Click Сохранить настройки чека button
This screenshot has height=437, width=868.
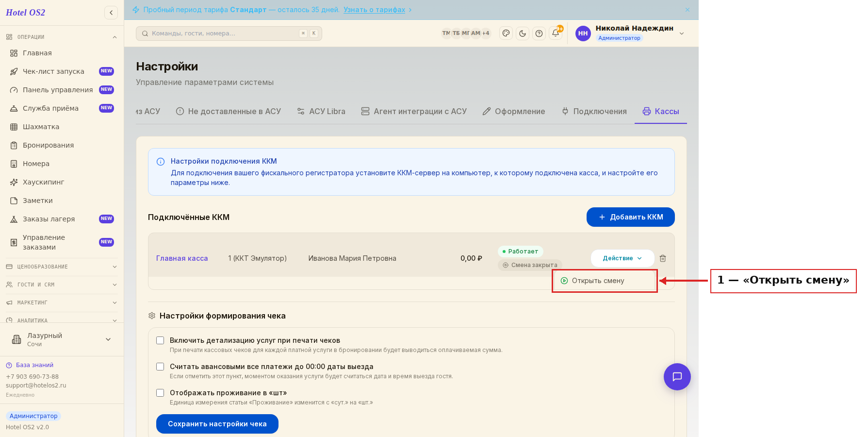(217, 424)
